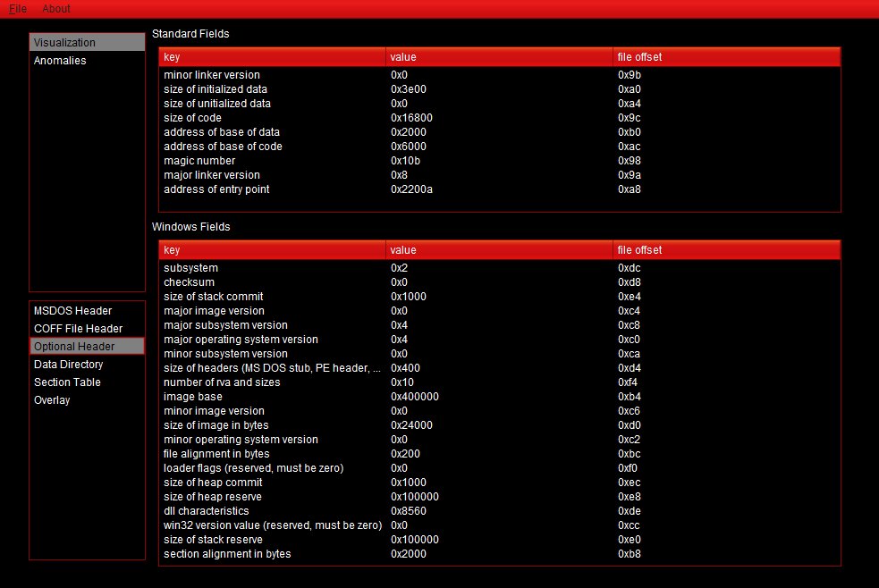This screenshot has width=879, height=588.
Task: Select the 'number of rva and sizes' row
Action: tap(500, 382)
